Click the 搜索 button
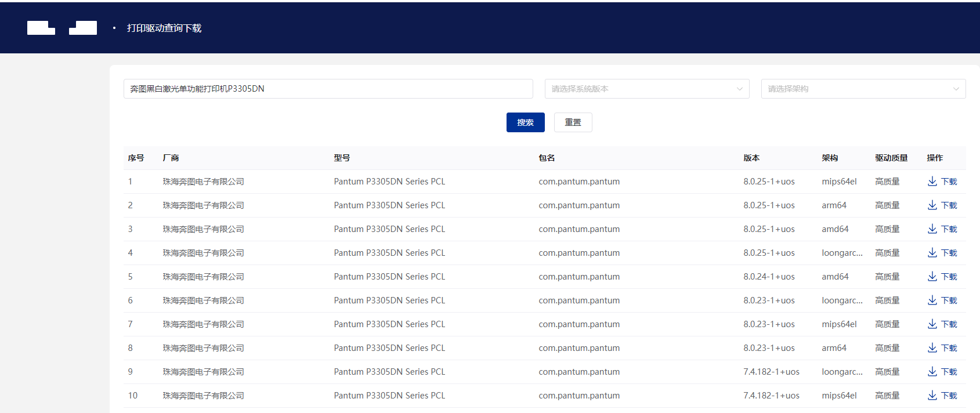Image resolution: width=980 pixels, height=413 pixels. (x=526, y=122)
